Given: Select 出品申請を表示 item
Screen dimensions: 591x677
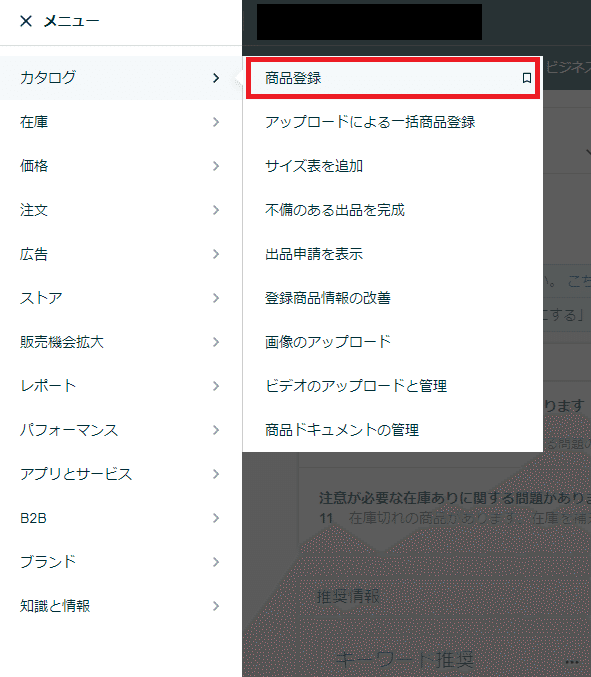Looking at the screenshot, I should click(314, 254).
